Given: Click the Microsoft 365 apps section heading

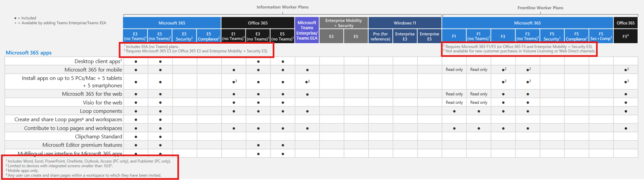Looking at the screenshot, I should (29, 53).
